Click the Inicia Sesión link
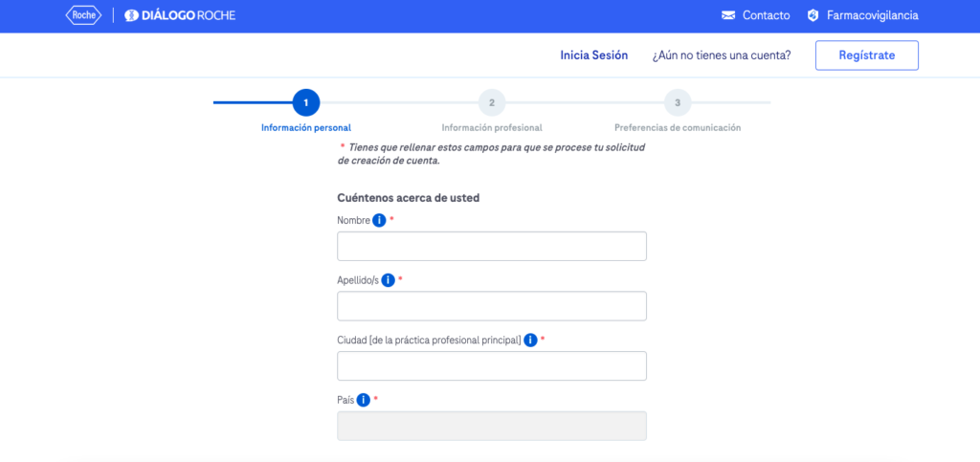 point(593,55)
